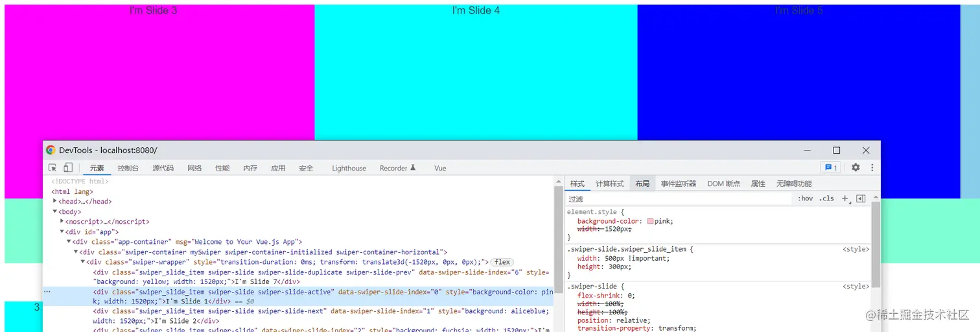Click the 'flex-shrink: 0' declaration
The width and height of the screenshot is (980, 332).
(x=606, y=296)
